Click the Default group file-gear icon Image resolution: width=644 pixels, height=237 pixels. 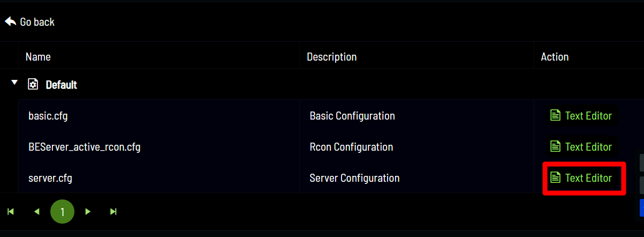tap(33, 84)
